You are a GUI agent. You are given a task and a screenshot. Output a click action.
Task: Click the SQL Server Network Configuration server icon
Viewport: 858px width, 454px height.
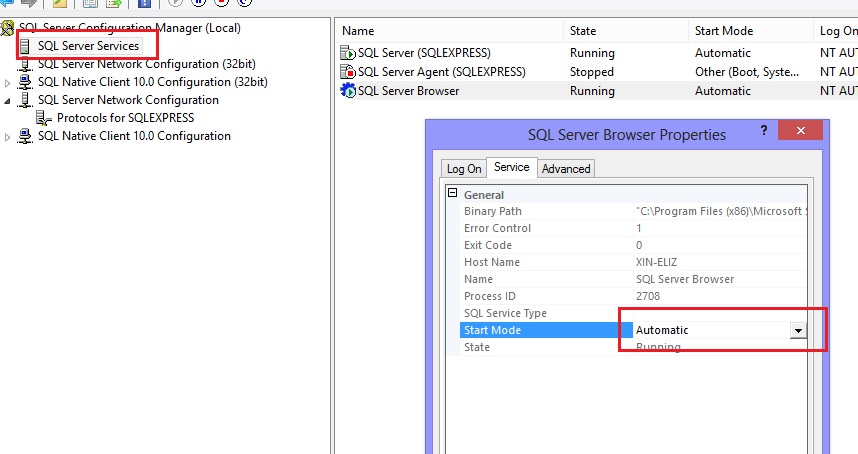click(x=25, y=100)
